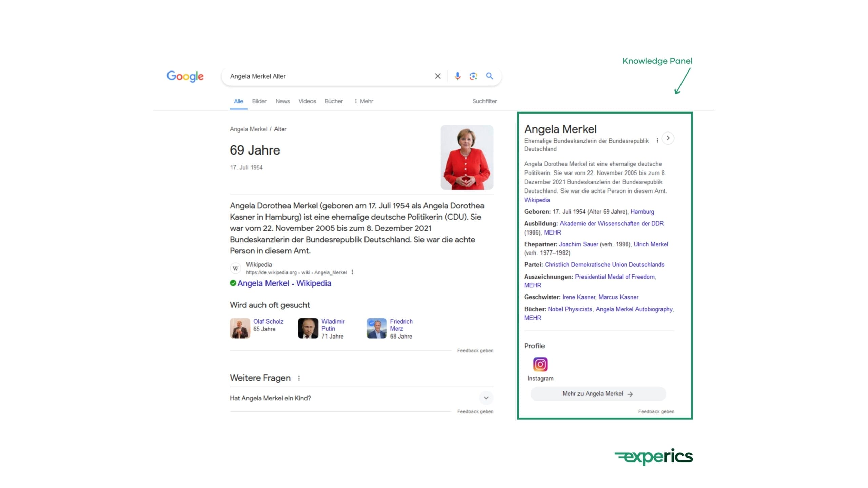The image size is (868, 488).
Task: Open the three-dot options in the knowledge panel
Action: [x=657, y=139]
